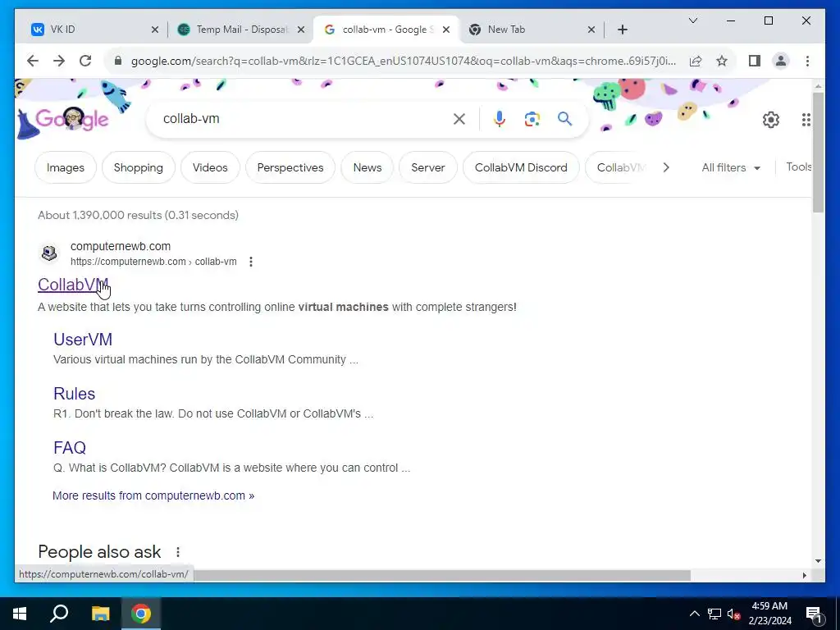
Task: Open the FAQ sitelink
Action: point(70,448)
